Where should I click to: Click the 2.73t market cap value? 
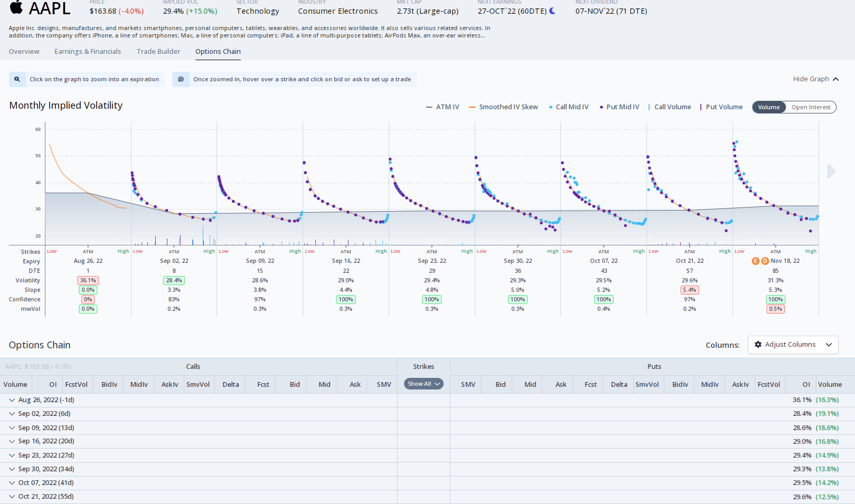(x=428, y=11)
